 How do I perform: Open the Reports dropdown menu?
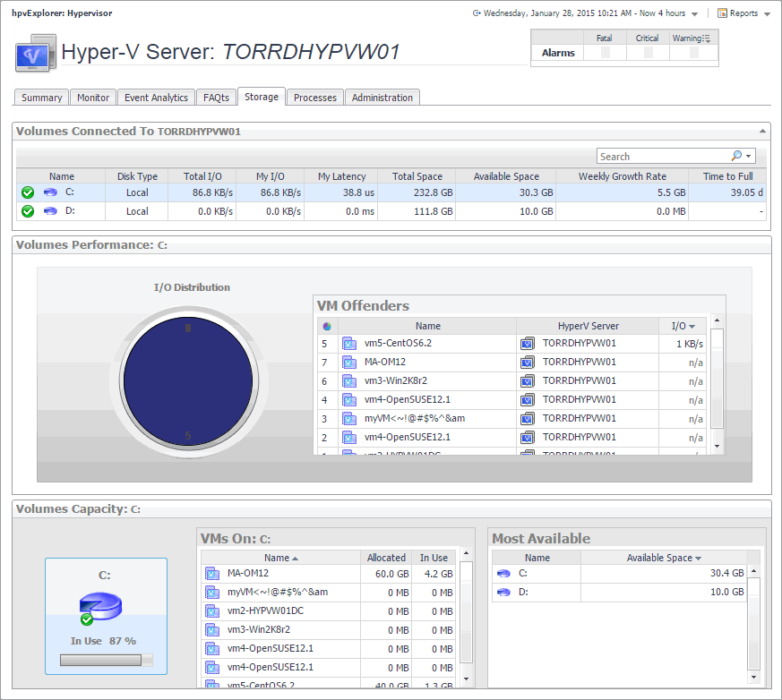click(x=743, y=13)
